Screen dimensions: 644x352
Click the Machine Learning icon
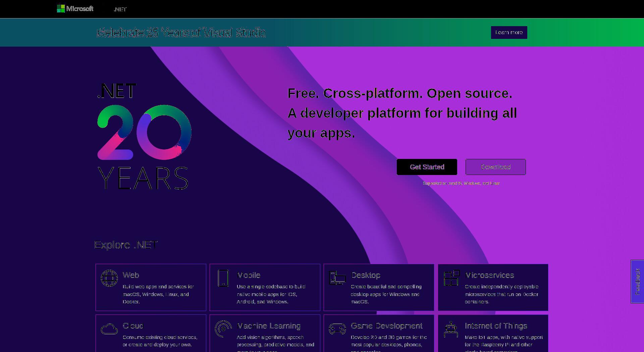tap(223, 329)
